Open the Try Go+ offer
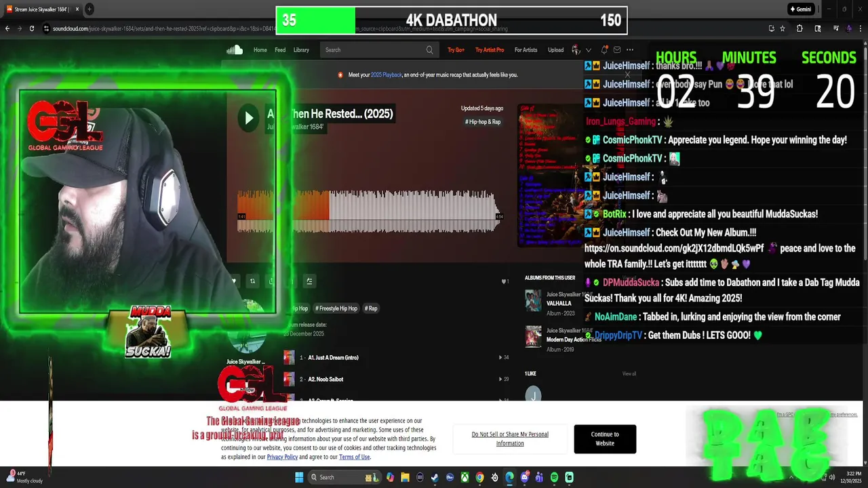 point(456,49)
